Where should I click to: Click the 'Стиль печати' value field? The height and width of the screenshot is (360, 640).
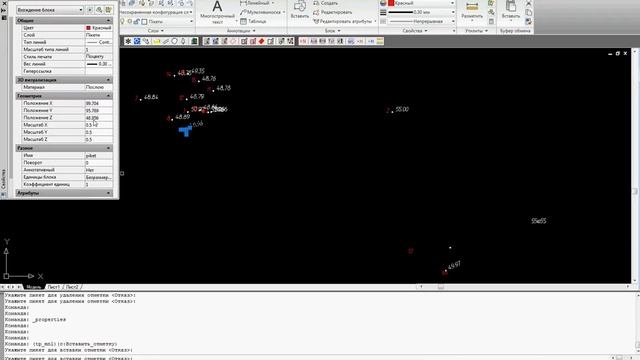click(x=98, y=57)
